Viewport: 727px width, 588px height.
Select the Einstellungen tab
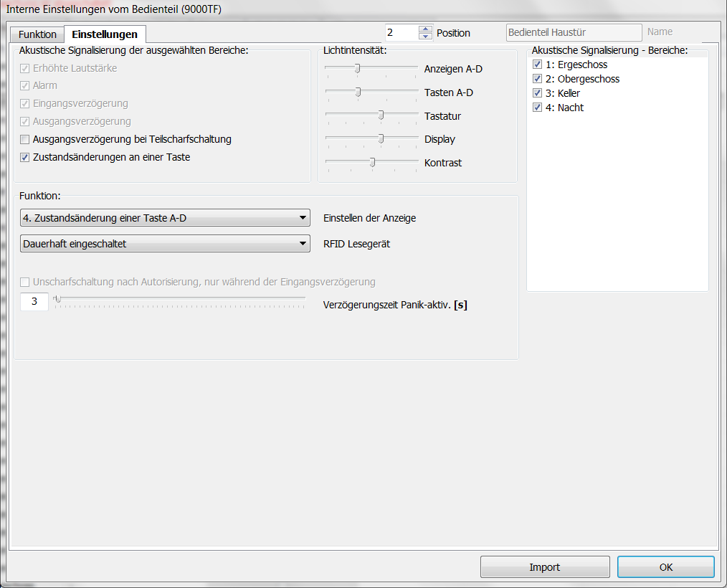(105, 34)
